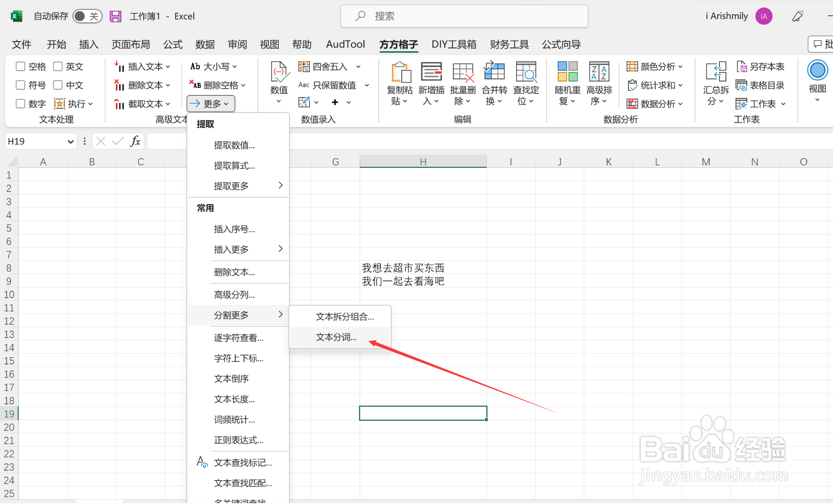Click the IA user account avatar
This screenshot has height=504, width=833.
764,16
